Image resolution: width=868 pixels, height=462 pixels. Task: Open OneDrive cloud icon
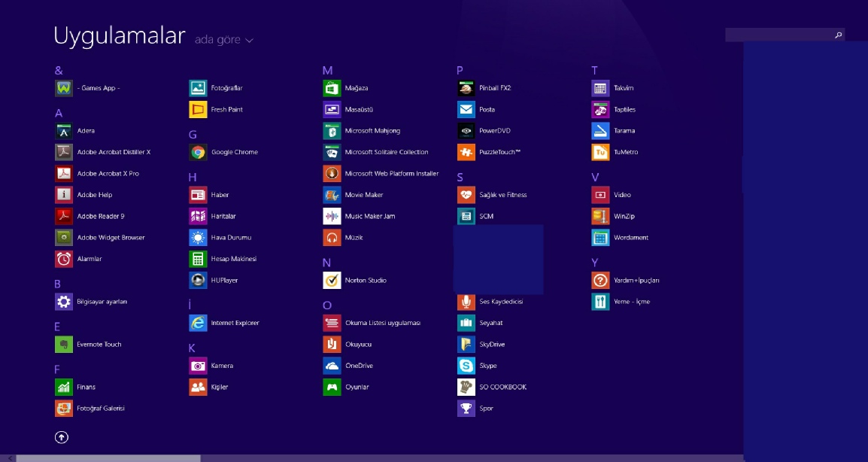(x=332, y=366)
